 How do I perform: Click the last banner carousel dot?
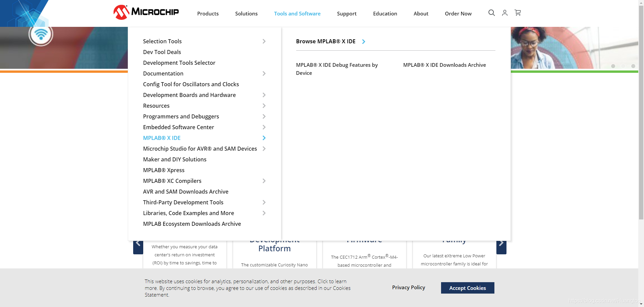tap(633, 66)
